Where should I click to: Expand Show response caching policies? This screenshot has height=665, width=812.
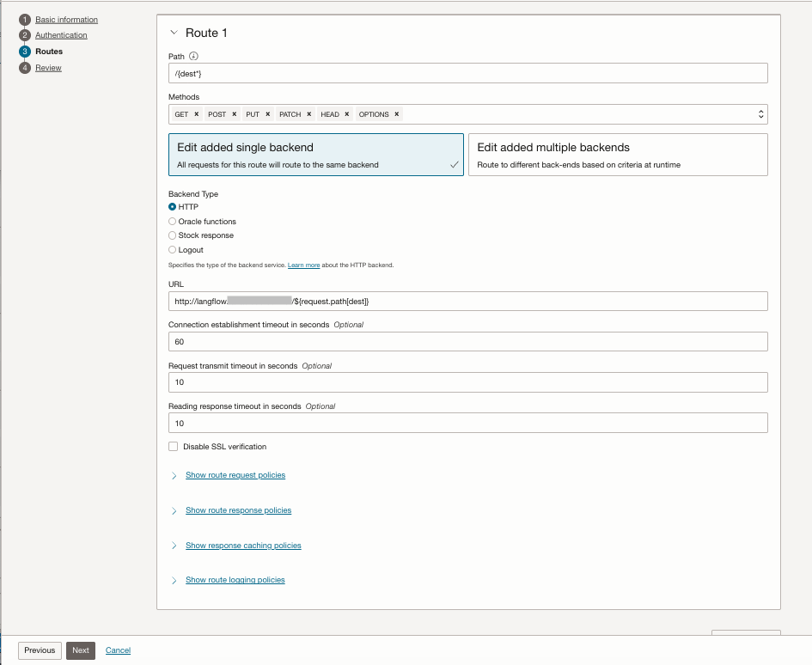pos(243,546)
